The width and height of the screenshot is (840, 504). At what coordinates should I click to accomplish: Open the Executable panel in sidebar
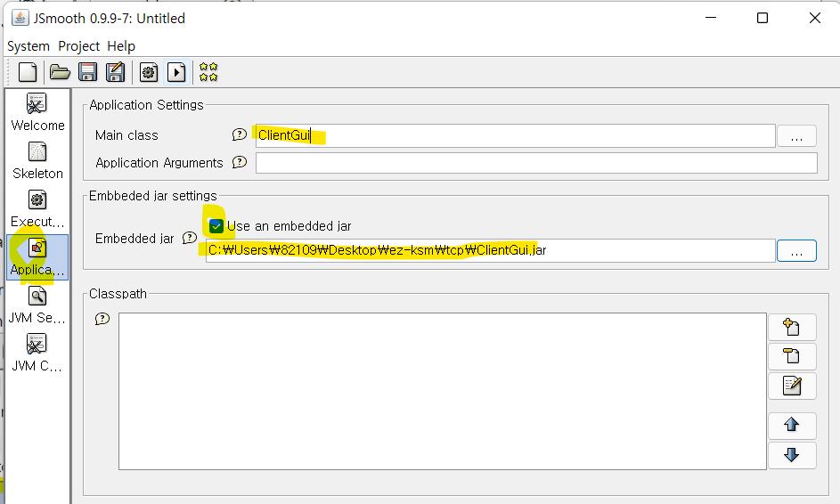click(x=37, y=209)
